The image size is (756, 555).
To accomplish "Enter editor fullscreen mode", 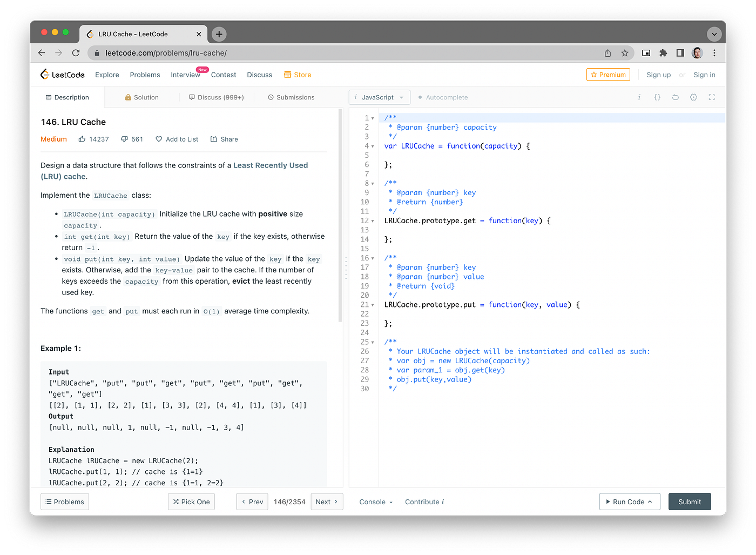I will tap(712, 97).
